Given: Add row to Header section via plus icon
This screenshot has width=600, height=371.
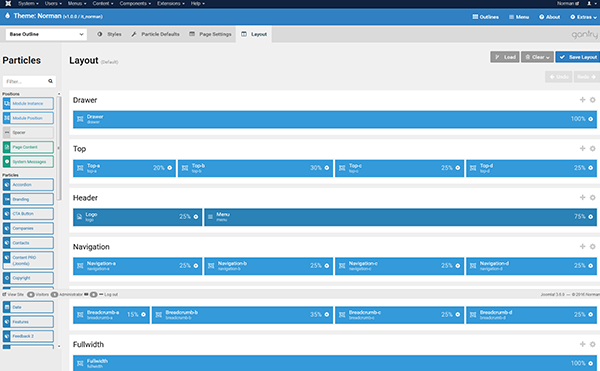Looking at the screenshot, I should 582,197.
